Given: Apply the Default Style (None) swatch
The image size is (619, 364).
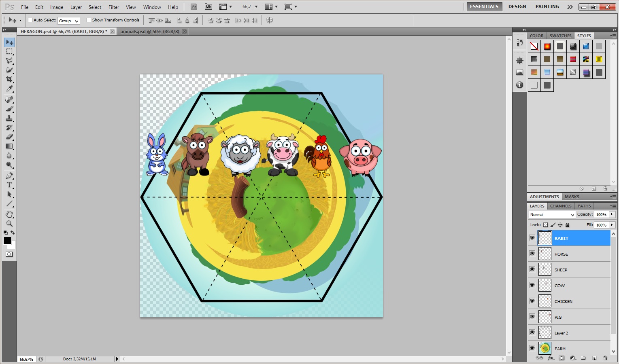Looking at the screenshot, I should pos(534,47).
